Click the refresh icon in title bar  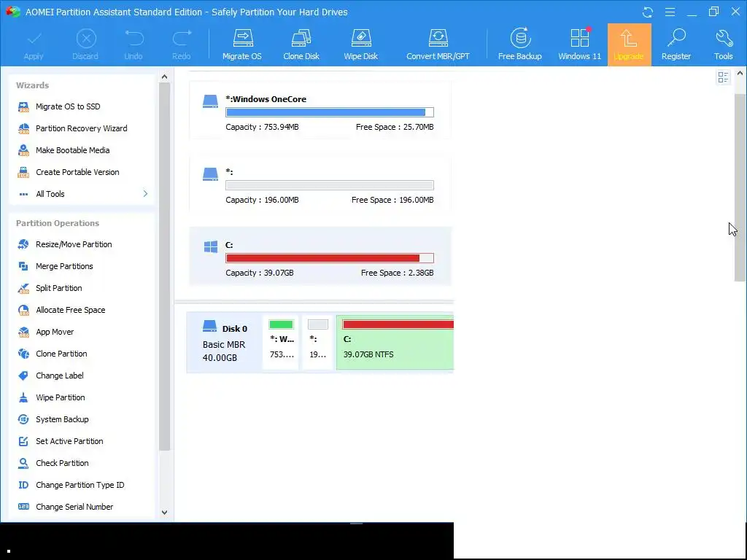pyautogui.click(x=648, y=12)
